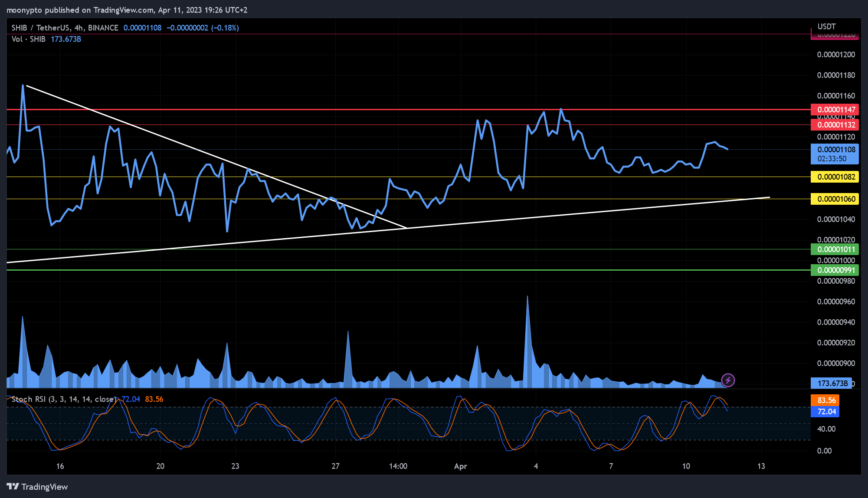Click the orange 83.56 Stoch RSI label

(825, 400)
